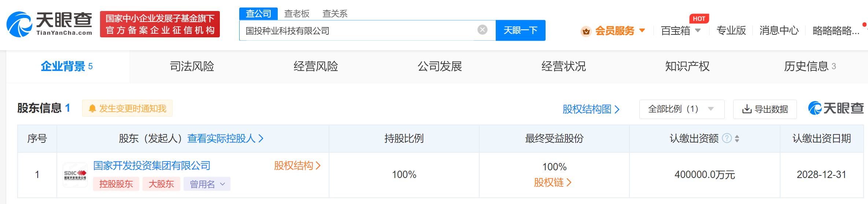
Task: Click the 天眼一下 search button
Action: (520, 30)
